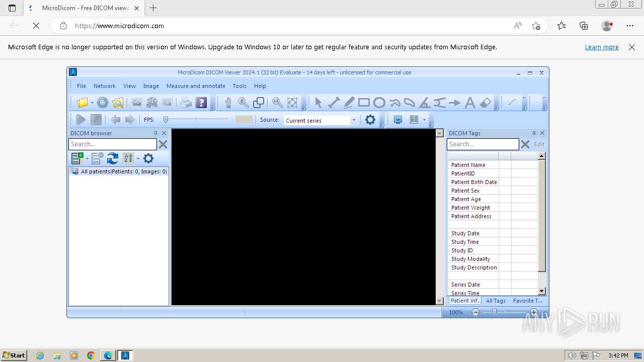
Task: Select the Pan hand tool
Action: pos(228,103)
